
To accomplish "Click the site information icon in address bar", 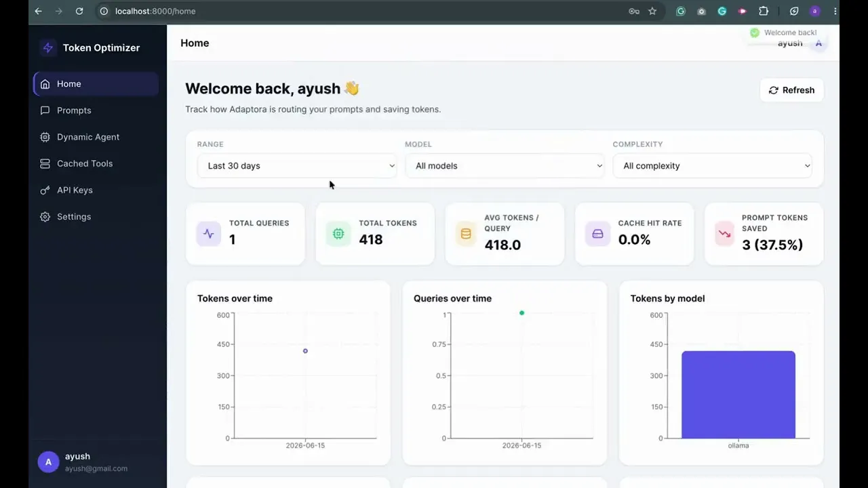I will (x=104, y=11).
